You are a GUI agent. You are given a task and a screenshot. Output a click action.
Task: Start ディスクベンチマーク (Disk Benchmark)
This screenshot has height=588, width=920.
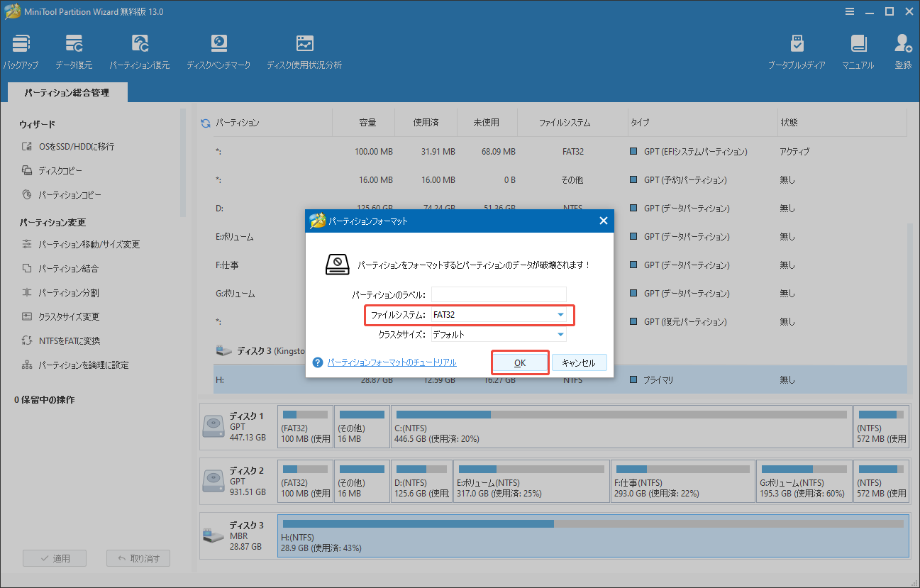coord(218,50)
